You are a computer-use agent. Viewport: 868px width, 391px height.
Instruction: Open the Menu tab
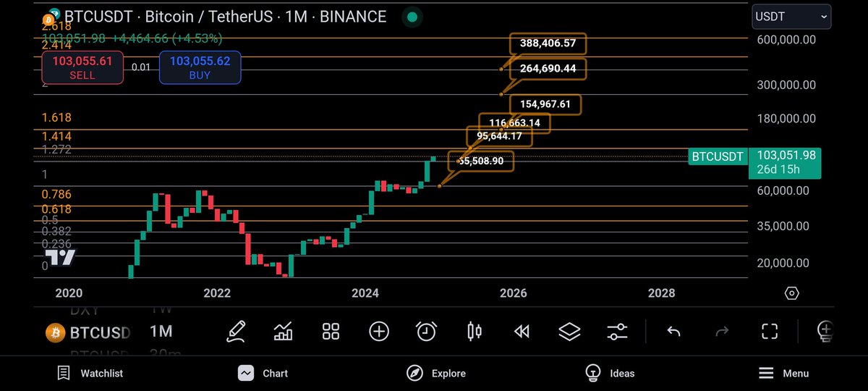[783, 374]
